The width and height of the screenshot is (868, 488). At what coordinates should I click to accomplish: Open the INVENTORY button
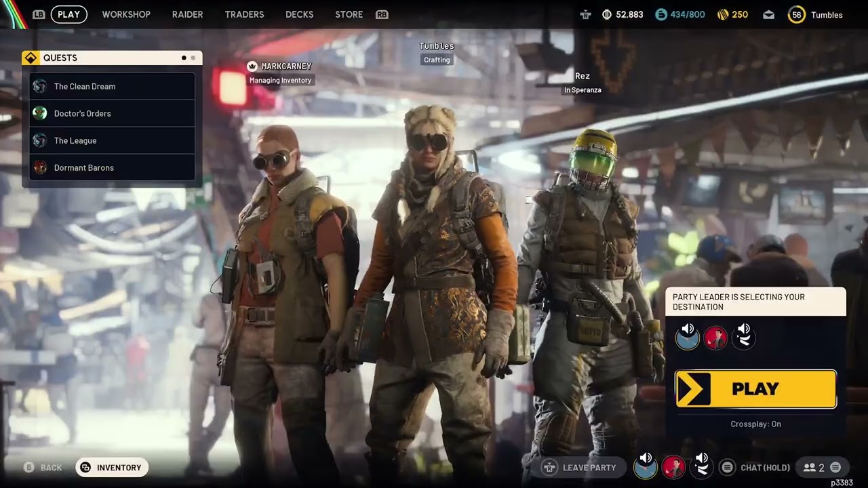(112, 467)
